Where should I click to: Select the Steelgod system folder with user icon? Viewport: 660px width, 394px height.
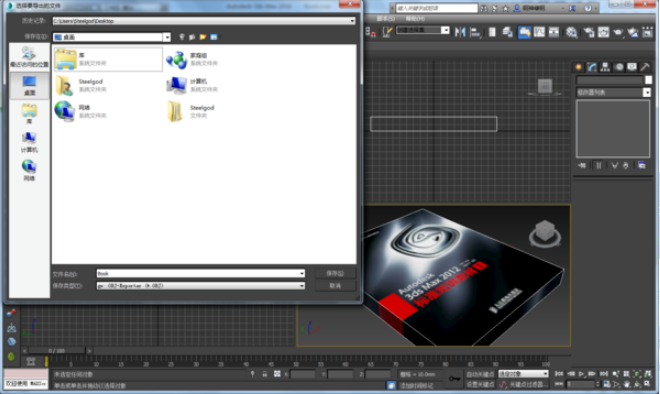click(81, 85)
